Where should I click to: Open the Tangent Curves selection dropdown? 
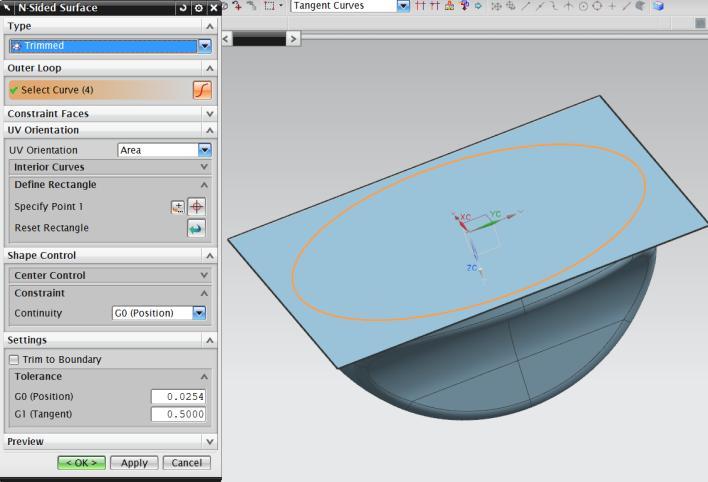pyautogui.click(x=403, y=6)
